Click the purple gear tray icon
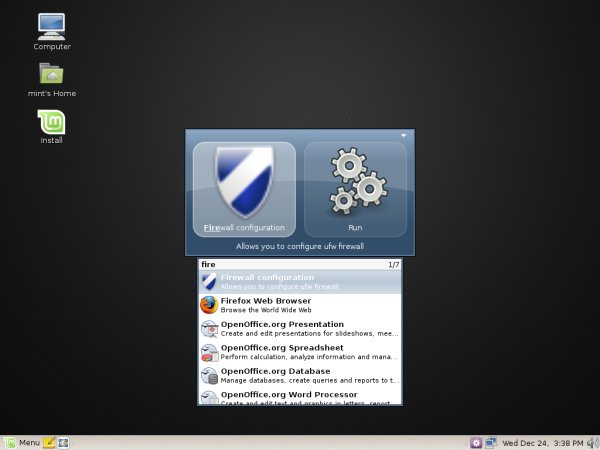The width and height of the screenshot is (600, 450). [x=476, y=443]
